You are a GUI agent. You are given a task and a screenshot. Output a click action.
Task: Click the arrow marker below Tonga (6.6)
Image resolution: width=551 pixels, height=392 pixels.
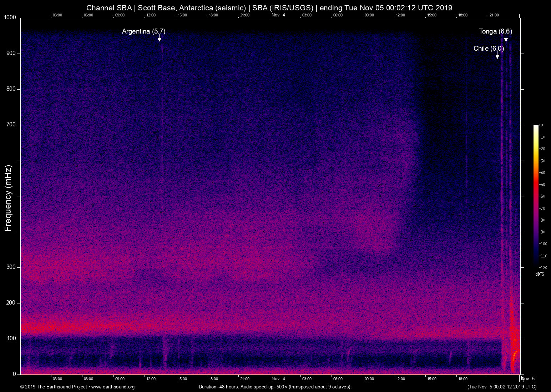click(506, 39)
